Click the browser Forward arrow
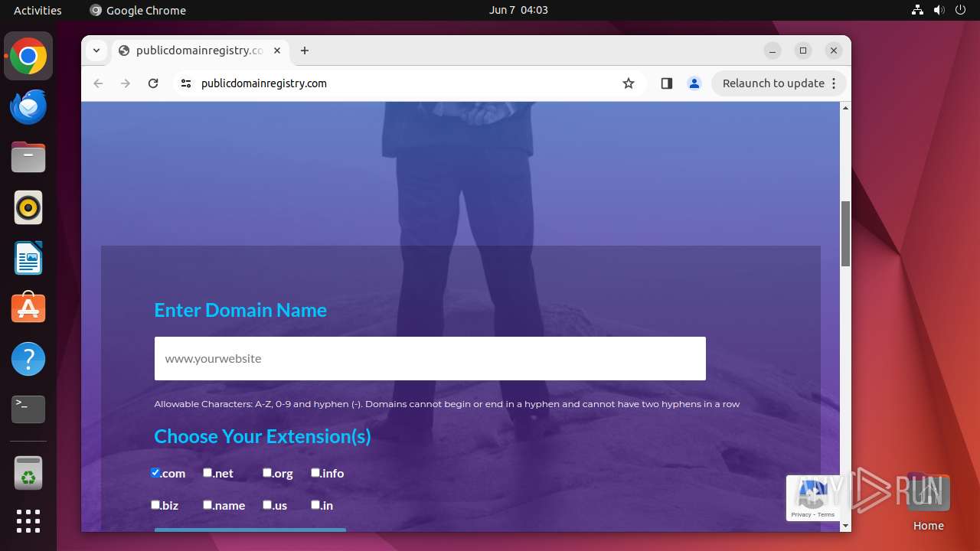Image resolution: width=980 pixels, height=551 pixels. click(x=126, y=83)
